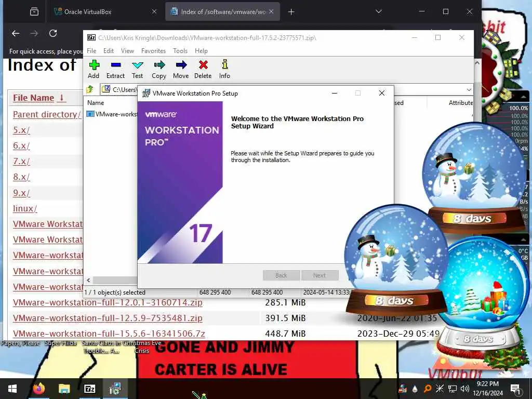Open the 7.x/ folder link
Viewport: 532px width, 399px height.
coord(21,161)
